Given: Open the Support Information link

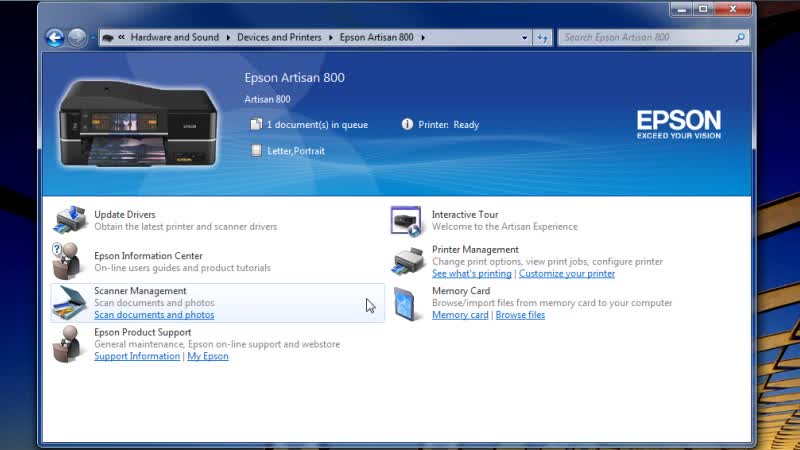Looking at the screenshot, I should (137, 356).
